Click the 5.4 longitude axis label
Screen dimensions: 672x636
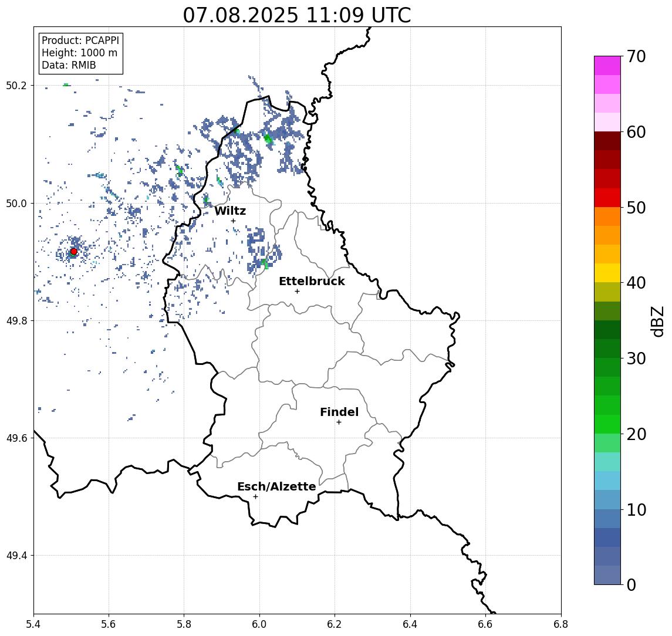(33, 624)
